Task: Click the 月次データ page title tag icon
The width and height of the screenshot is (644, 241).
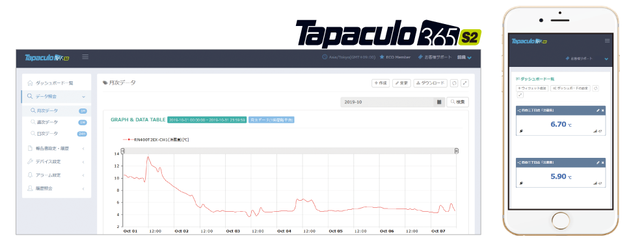Action: [x=105, y=82]
